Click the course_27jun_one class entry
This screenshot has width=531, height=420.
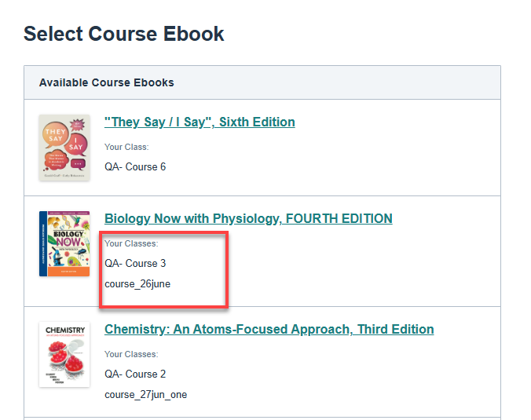[145, 395]
